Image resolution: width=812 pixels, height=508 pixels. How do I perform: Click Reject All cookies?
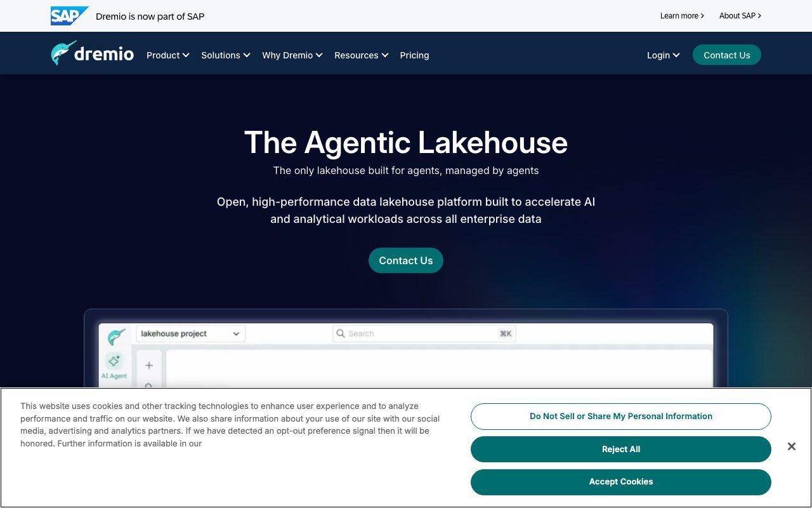pos(621,450)
